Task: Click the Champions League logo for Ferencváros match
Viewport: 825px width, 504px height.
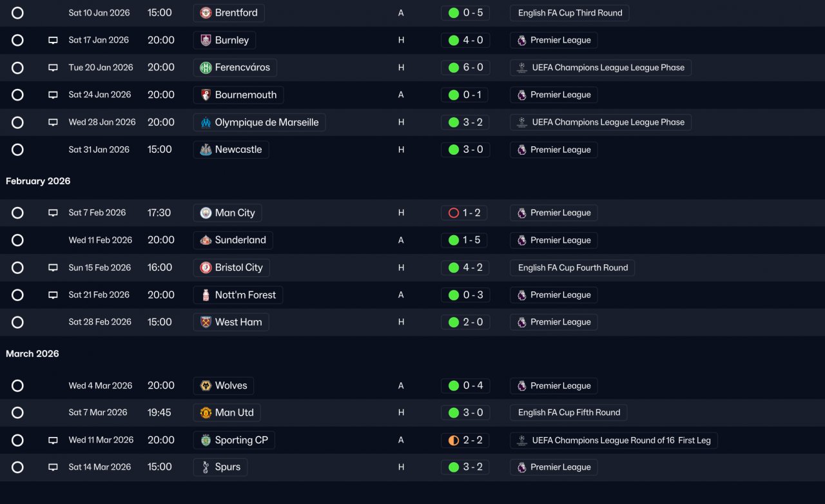Action: [x=521, y=68]
